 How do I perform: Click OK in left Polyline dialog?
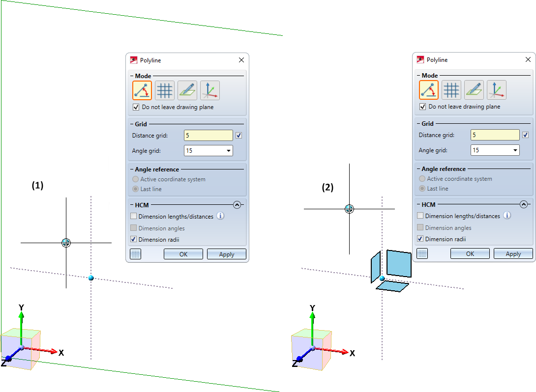[183, 254]
